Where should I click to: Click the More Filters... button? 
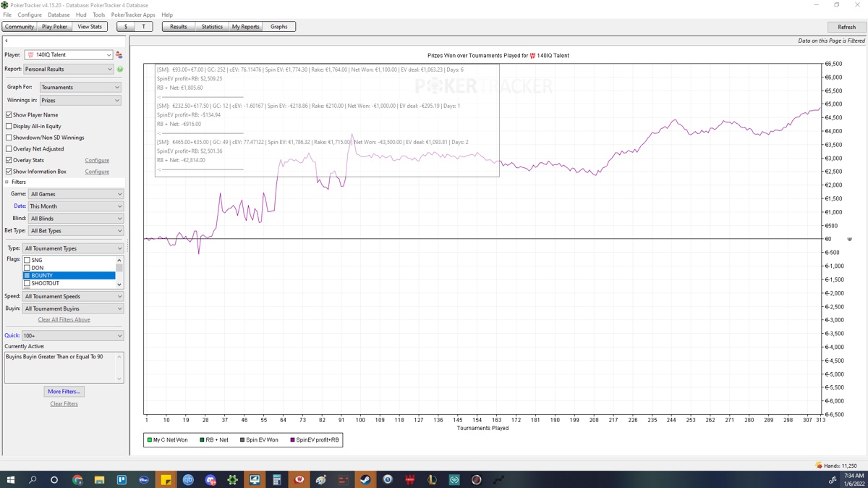64,392
